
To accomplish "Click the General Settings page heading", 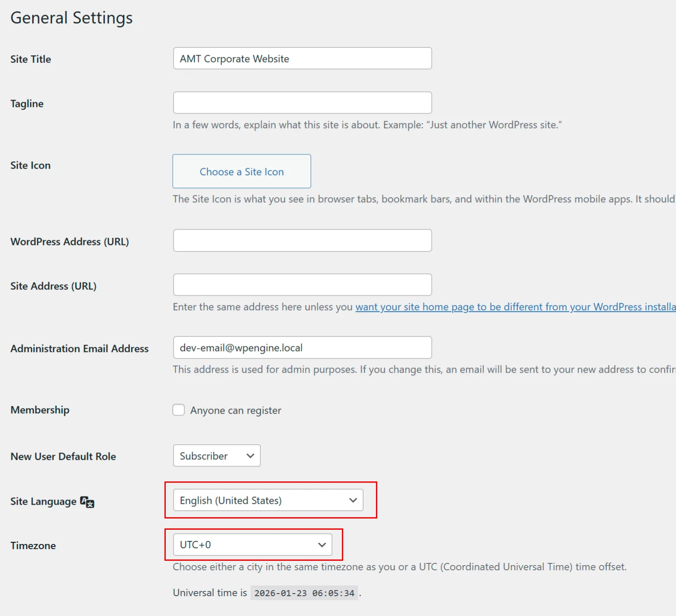I will pyautogui.click(x=72, y=18).
